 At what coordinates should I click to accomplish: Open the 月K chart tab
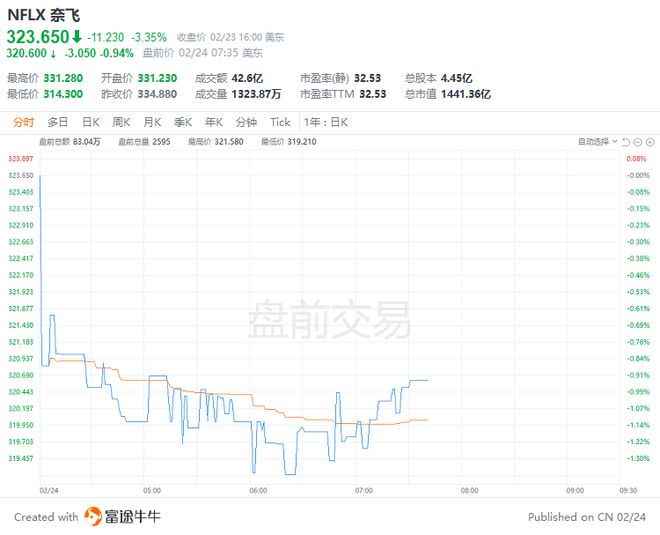click(x=152, y=122)
